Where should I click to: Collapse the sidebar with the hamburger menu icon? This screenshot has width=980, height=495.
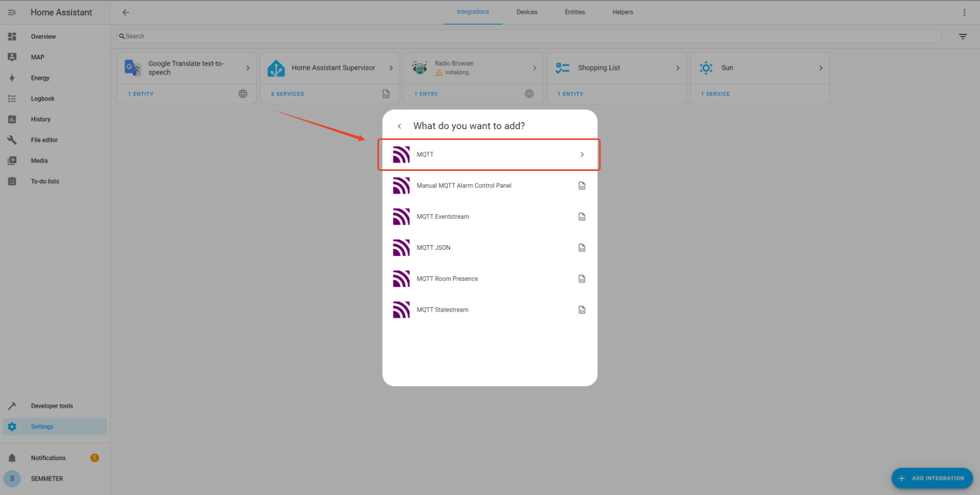click(12, 12)
